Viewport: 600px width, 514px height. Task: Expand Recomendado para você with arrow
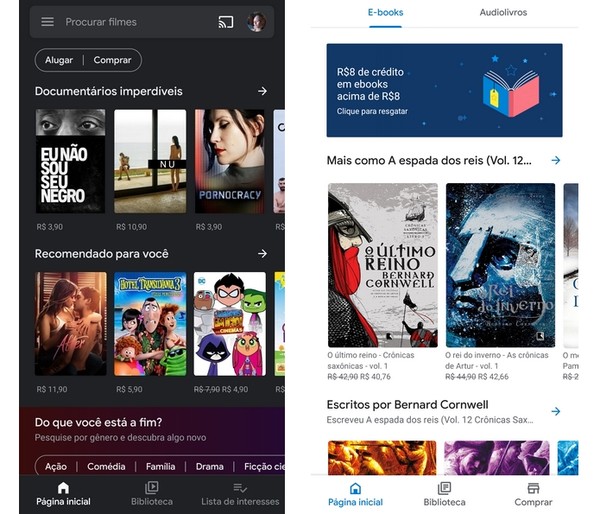tap(262, 253)
